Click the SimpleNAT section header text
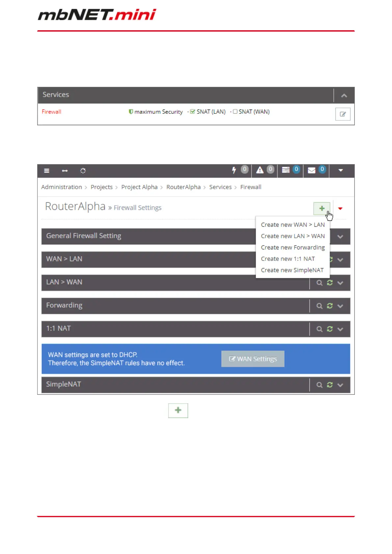Viewport: 392px width, 554px height. tap(64, 384)
